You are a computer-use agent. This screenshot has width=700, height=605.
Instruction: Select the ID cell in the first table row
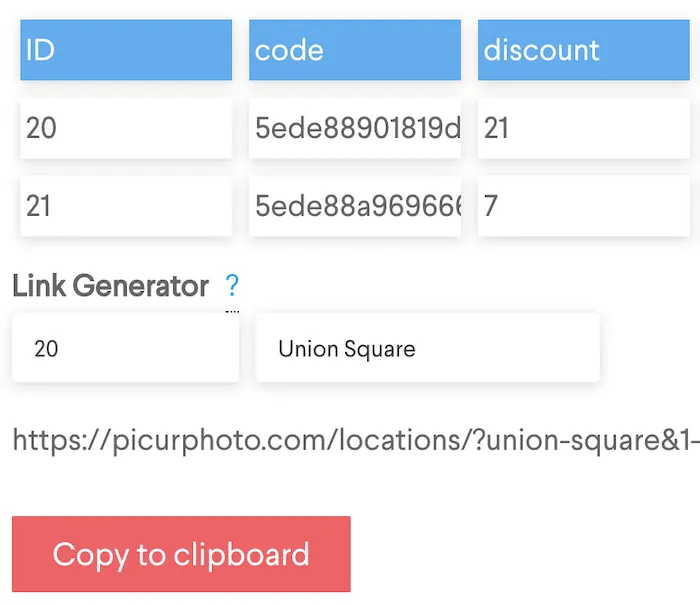point(126,128)
